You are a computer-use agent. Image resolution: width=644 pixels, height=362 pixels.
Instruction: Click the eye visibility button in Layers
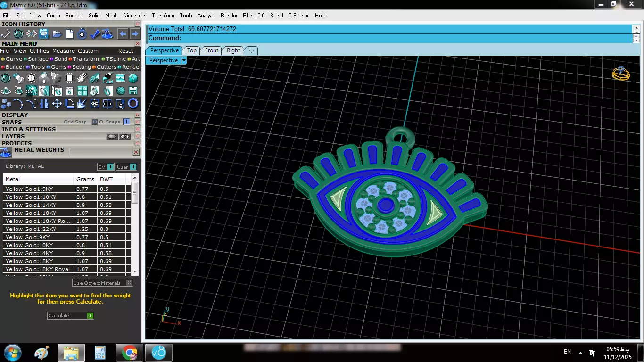pyautogui.click(x=124, y=136)
